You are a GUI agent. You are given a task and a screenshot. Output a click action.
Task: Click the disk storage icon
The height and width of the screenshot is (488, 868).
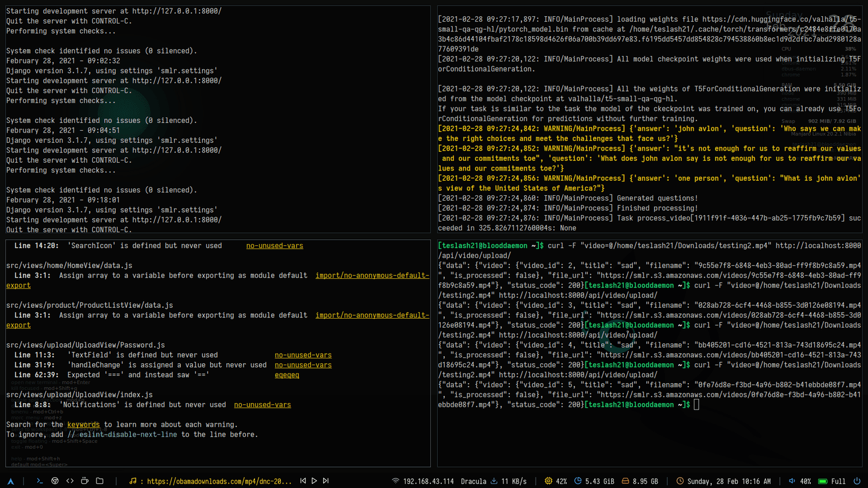click(625, 481)
